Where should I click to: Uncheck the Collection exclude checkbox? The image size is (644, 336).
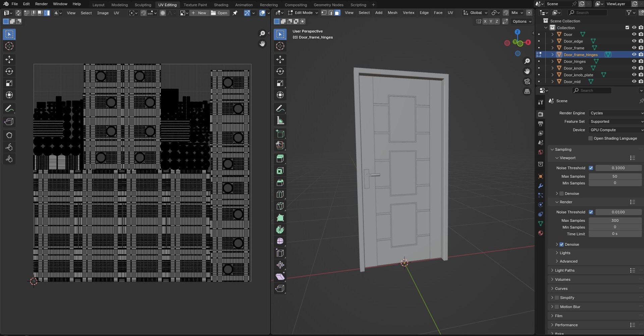point(627,28)
